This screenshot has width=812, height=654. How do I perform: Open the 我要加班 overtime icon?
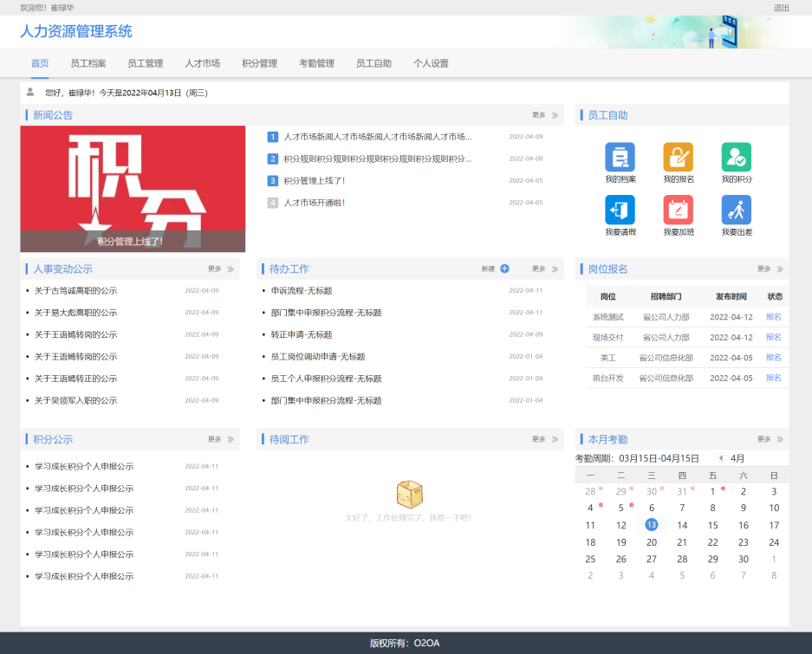coord(678,210)
